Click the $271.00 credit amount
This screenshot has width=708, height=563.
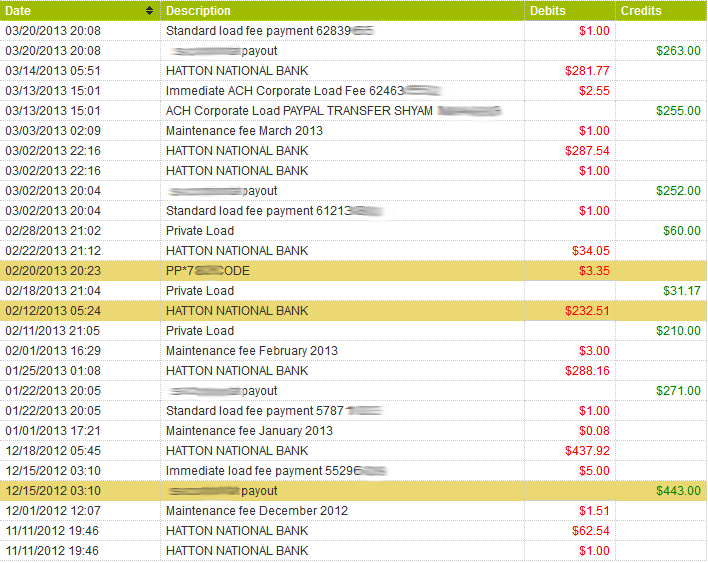click(678, 391)
